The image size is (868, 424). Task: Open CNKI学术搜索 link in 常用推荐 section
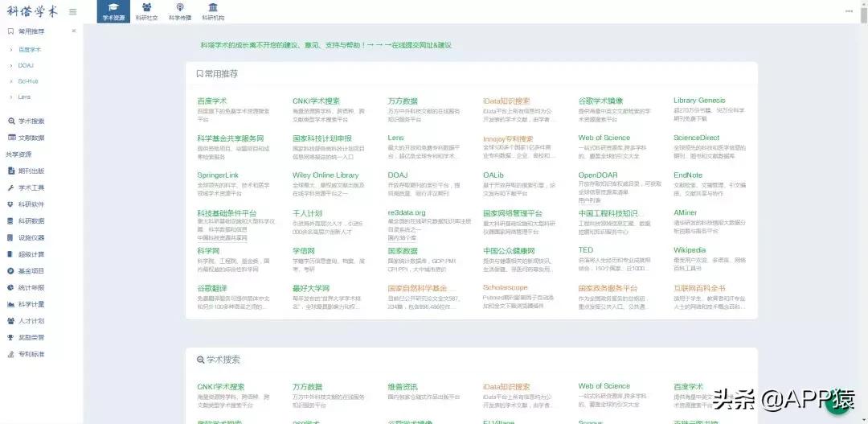(x=316, y=101)
